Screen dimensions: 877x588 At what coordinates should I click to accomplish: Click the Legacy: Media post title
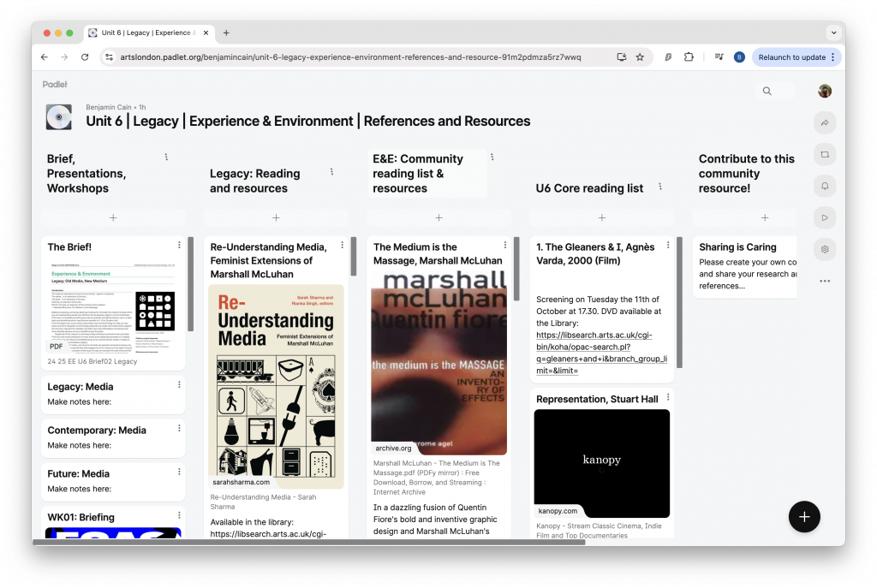point(81,387)
